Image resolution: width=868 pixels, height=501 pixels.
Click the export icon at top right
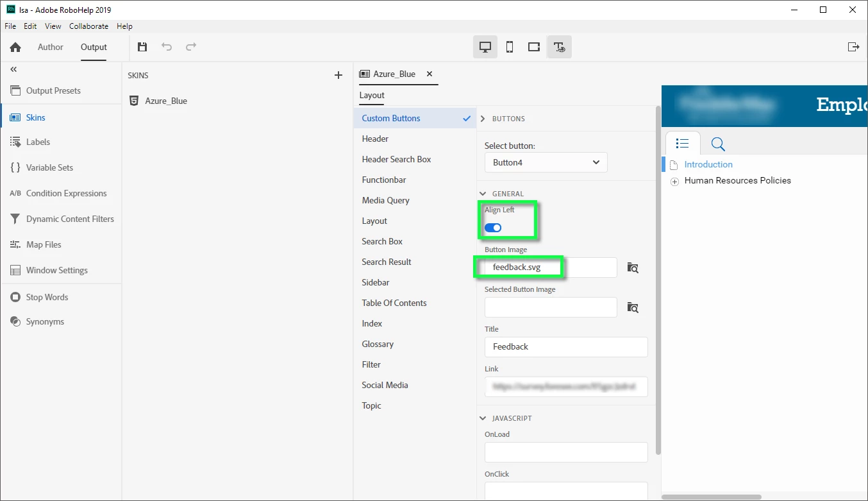coord(853,47)
